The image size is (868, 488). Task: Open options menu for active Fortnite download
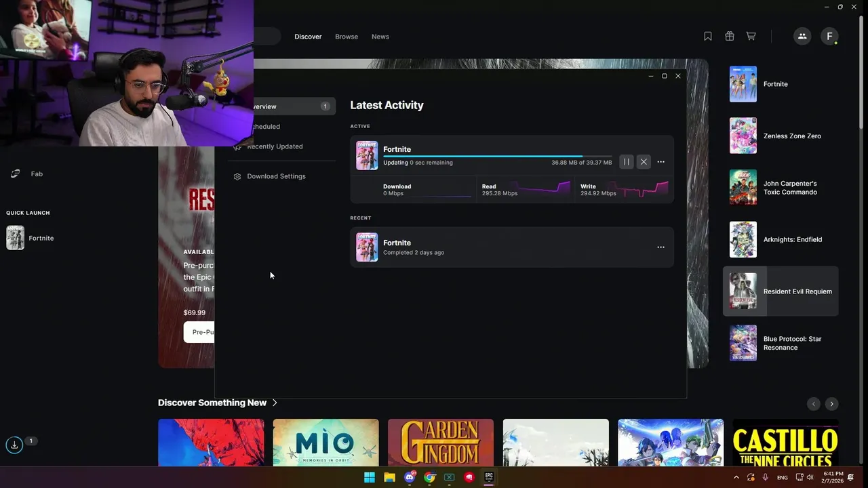(660, 162)
